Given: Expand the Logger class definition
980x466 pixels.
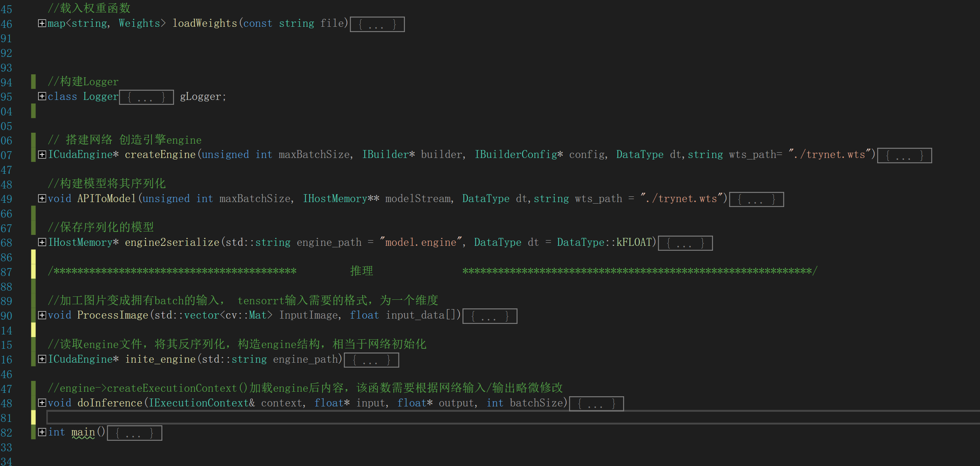Looking at the screenshot, I should 42,97.
